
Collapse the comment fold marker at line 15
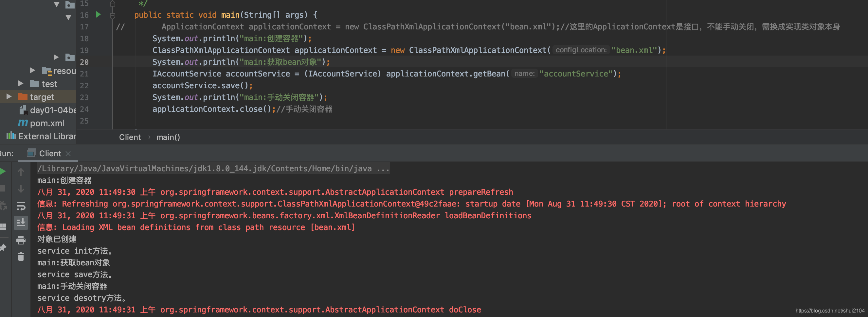113,3
